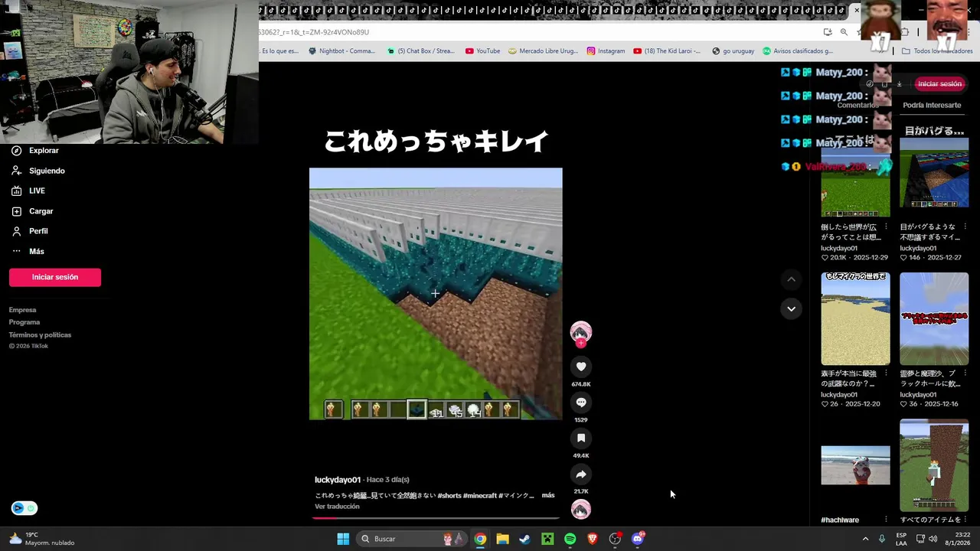Show hidden system tray icons

coord(865,539)
